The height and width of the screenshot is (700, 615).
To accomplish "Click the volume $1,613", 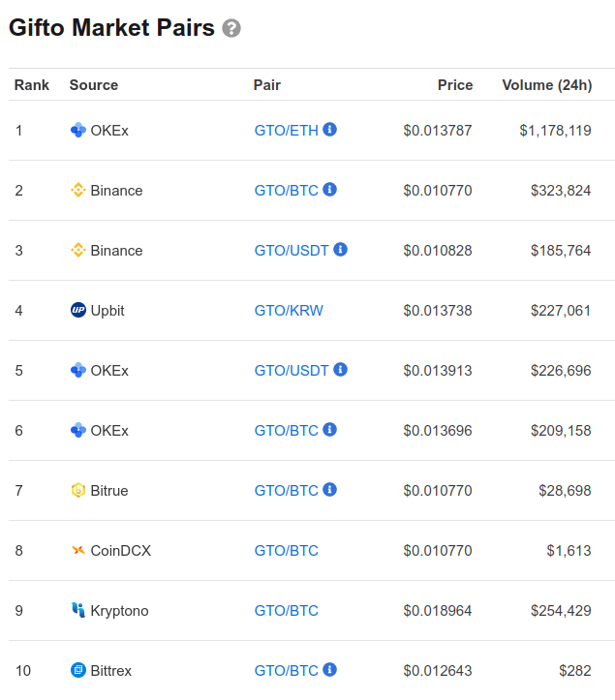I will pyautogui.click(x=569, y=551).
